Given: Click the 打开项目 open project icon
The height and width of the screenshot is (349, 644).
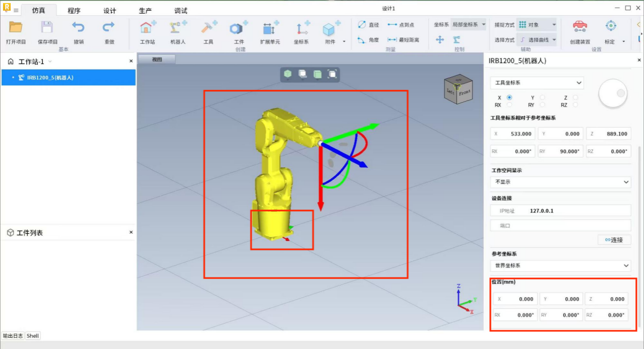Looking at the screenshot, I should click(x=16, y=28).
